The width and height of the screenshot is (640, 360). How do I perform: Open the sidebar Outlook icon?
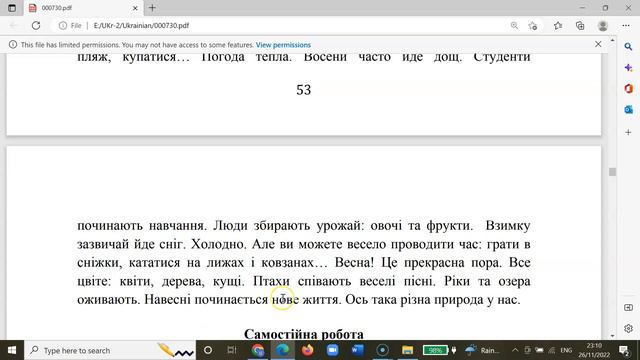click(x=628, y=109)
